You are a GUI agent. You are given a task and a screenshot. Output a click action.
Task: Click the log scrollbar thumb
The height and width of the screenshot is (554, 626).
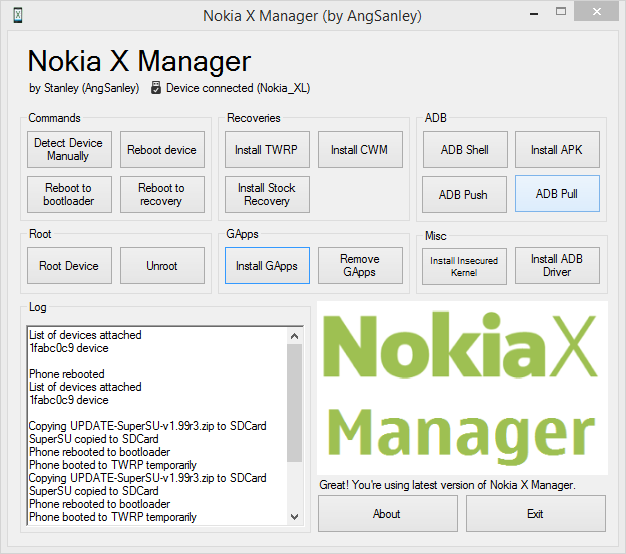point(295,403)
